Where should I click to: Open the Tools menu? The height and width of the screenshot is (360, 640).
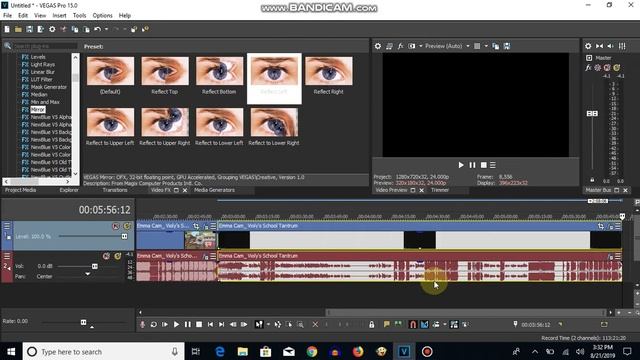79,16
